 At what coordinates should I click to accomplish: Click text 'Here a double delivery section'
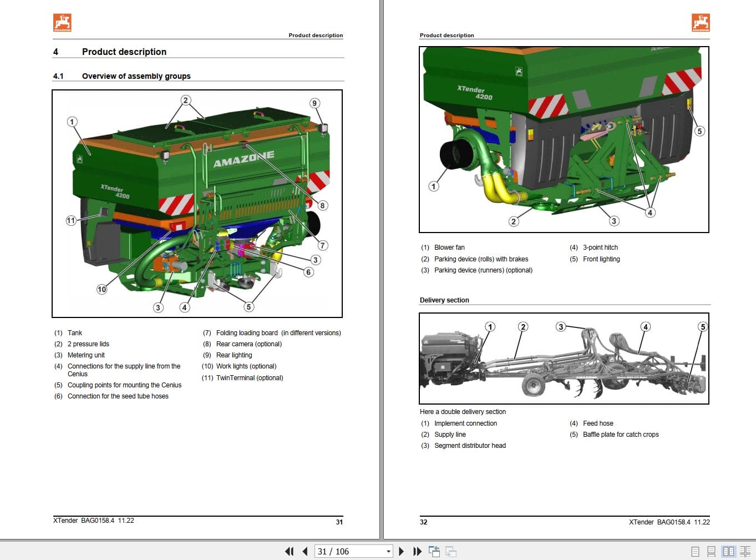coord(463,412)
